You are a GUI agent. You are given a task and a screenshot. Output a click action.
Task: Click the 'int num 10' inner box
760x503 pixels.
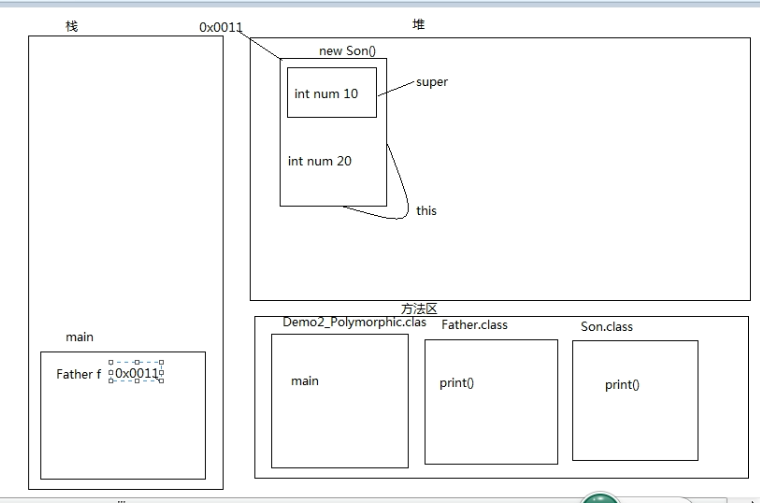[332, 93]
